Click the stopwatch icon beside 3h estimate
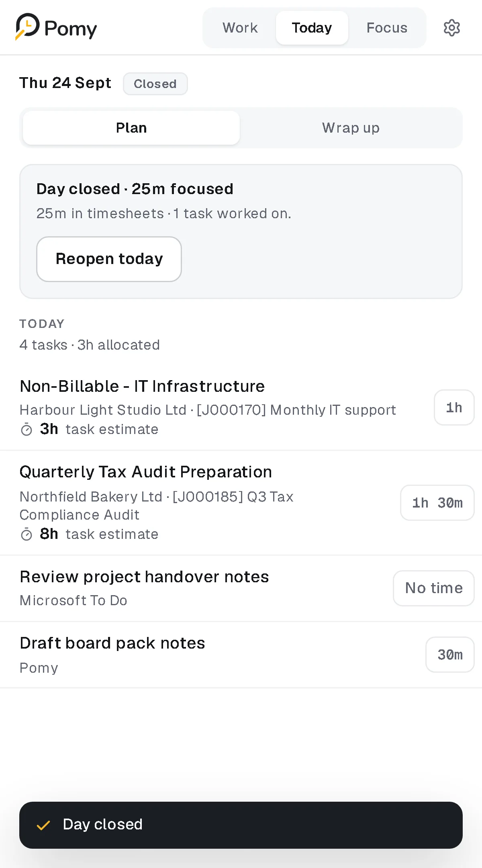 click(x=27, y=430)
